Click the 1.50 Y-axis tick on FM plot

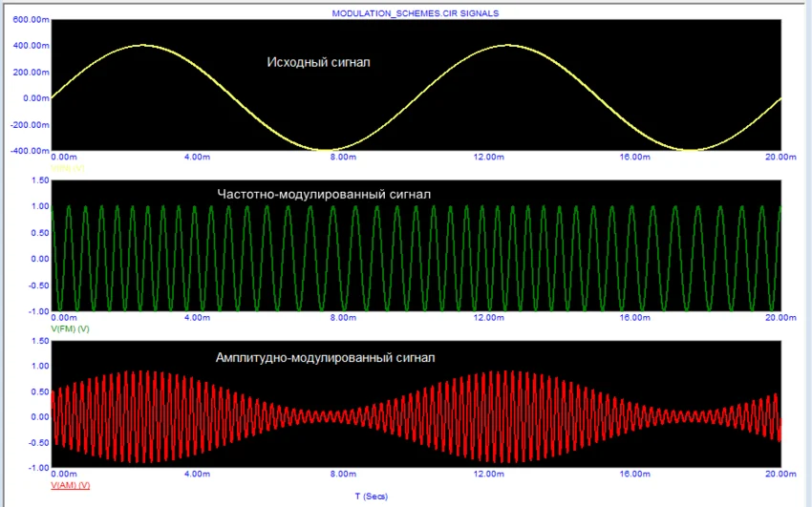click(38, 180)
